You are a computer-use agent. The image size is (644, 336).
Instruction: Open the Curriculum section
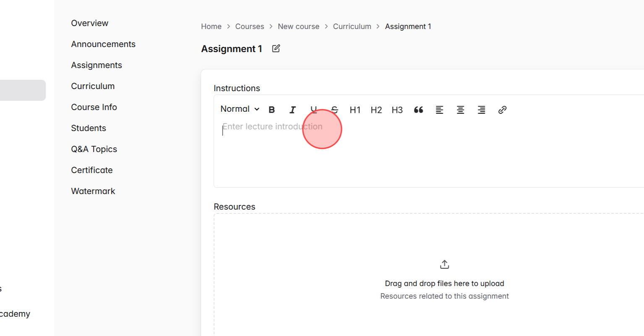coord(93,86)
